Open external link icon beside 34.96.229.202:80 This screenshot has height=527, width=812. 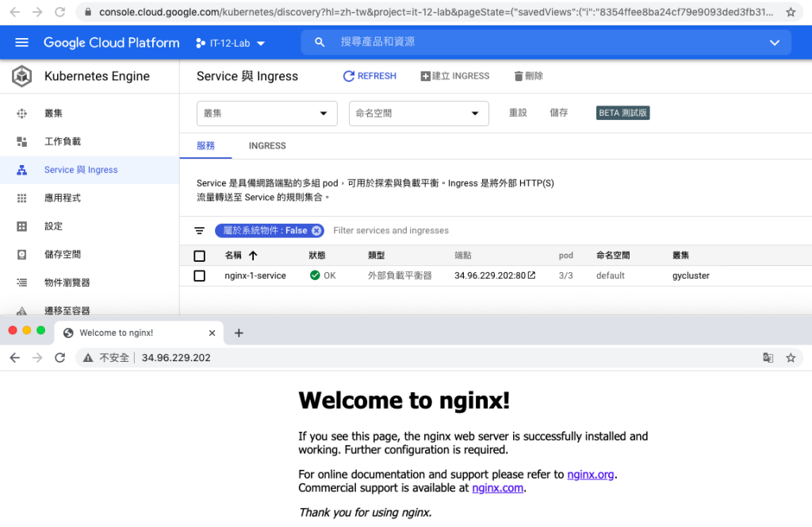(531, 275)
